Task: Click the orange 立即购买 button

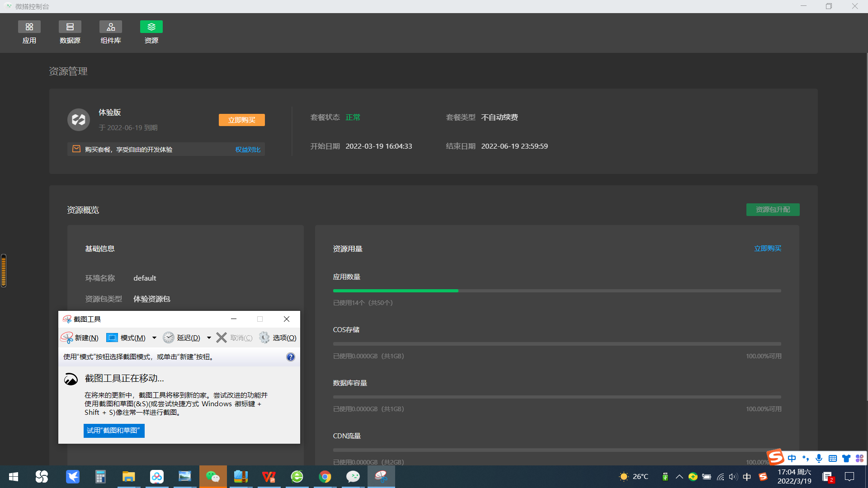Action: (242, 120)
